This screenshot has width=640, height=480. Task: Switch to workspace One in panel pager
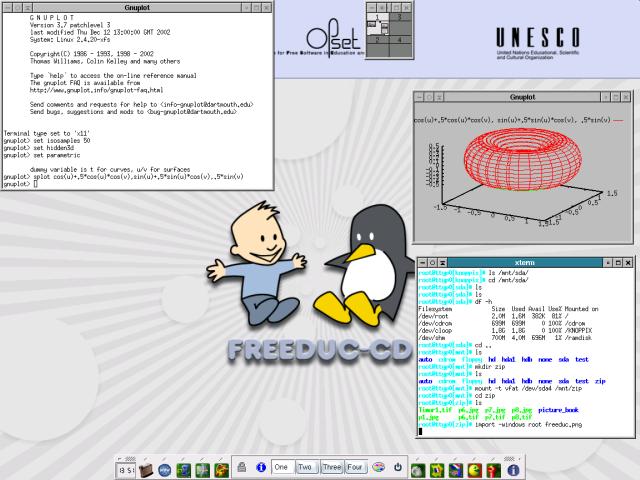[281, 467]
